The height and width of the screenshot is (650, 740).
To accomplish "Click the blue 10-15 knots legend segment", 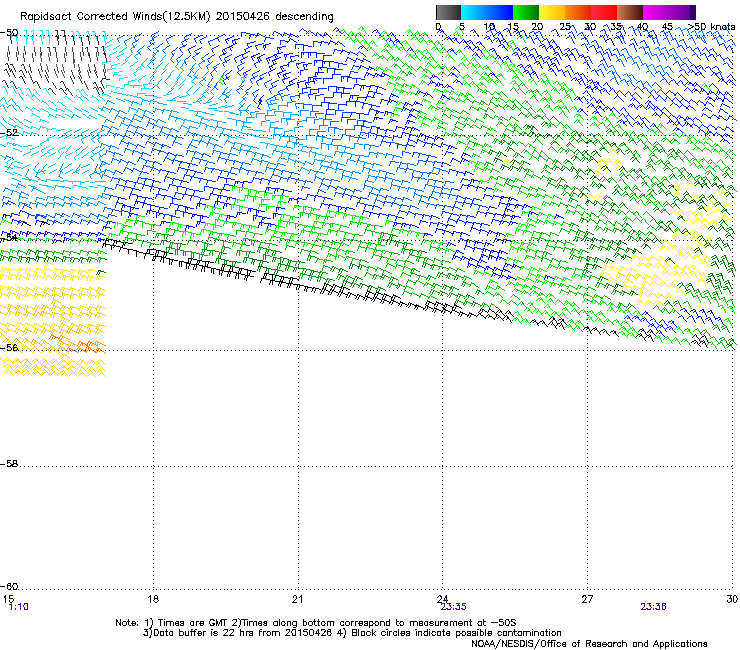I will 500,12.
